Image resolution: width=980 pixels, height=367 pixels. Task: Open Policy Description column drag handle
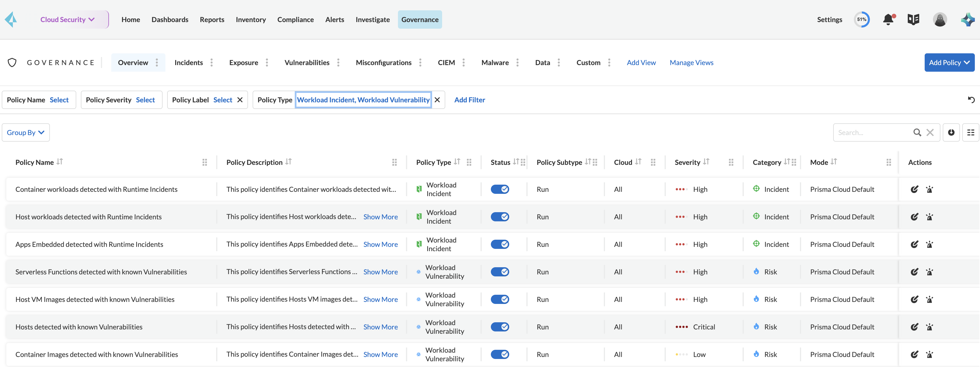[395, 162]
